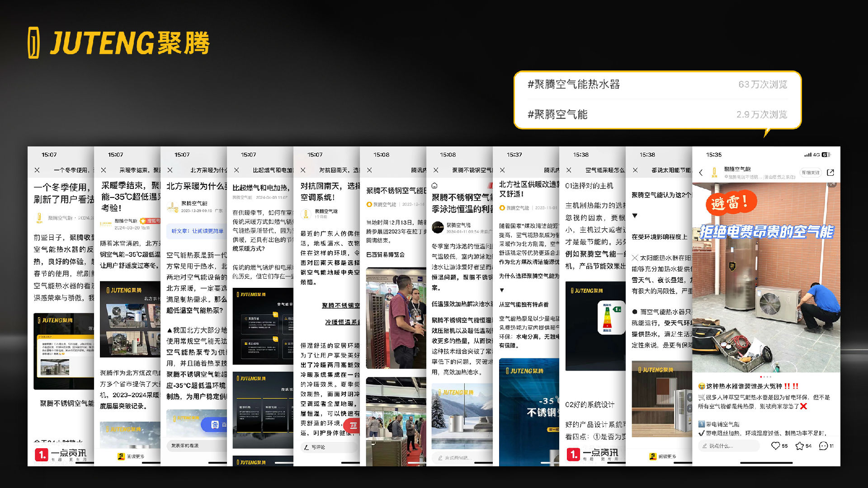Close the article '采暖季结束'

(104, 170)
